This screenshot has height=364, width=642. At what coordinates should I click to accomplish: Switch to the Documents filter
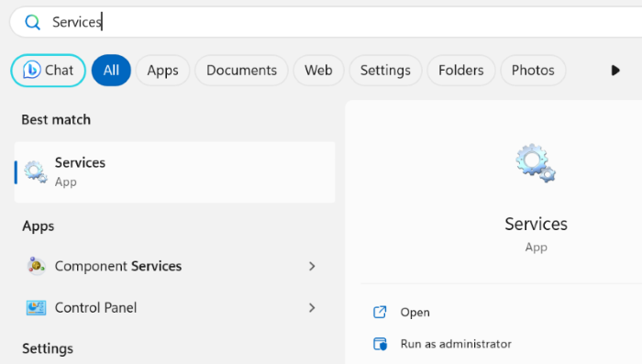click(241, 71)
